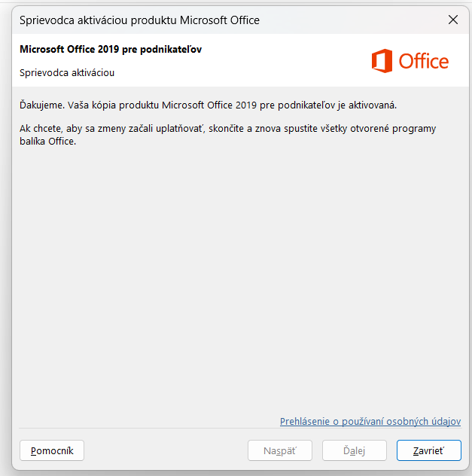Open the Prehlásenie o používaní osobných údajov link
This screenshot has width=472, height=476.
click(370, 422)
